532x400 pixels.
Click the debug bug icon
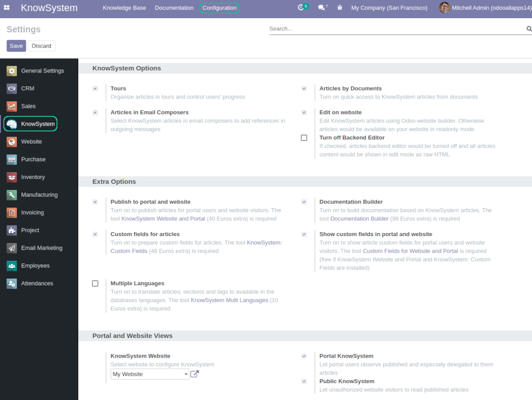pos(339,8)
